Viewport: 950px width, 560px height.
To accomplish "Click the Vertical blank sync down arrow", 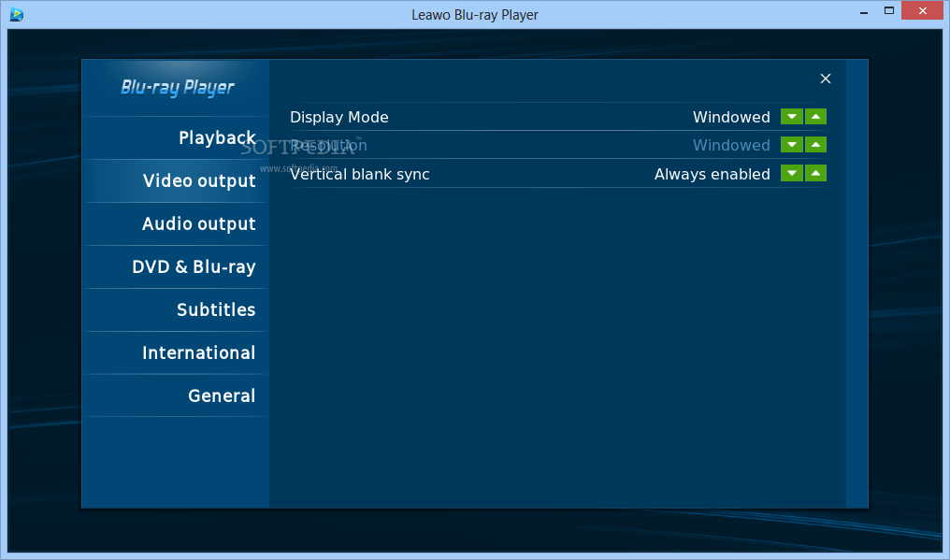I will pyautogui.click(x=791, y=173).
